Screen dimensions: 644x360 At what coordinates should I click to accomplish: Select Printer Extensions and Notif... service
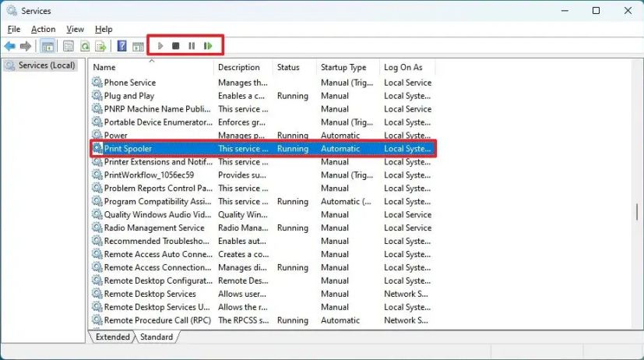tap(158, 161)
